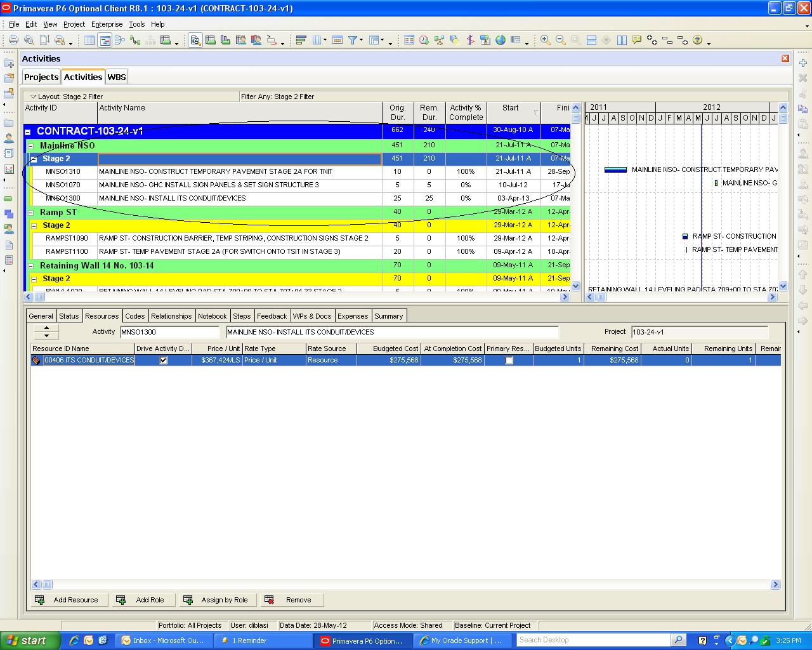Click the Print icon in toolbar
The image size is (812, 650).
(13, 40)
